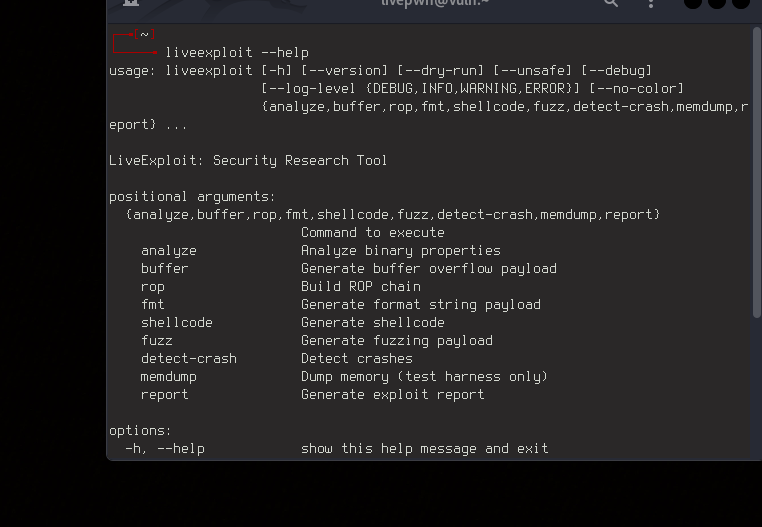Viewport: 762px width, 527px height.
Task: Click the search icon in the title bar
Action: [611, 3]
